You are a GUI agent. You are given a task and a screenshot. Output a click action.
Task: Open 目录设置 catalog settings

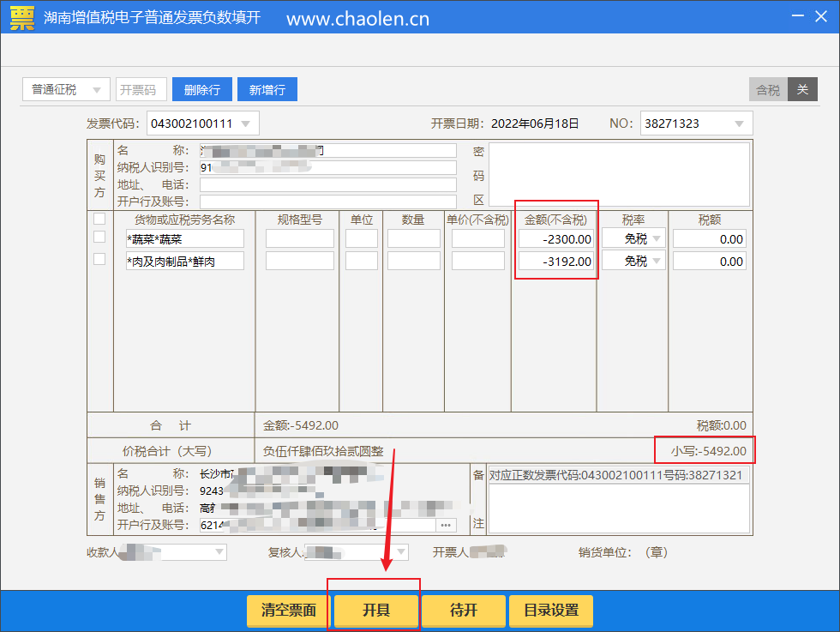click(550, 610)
